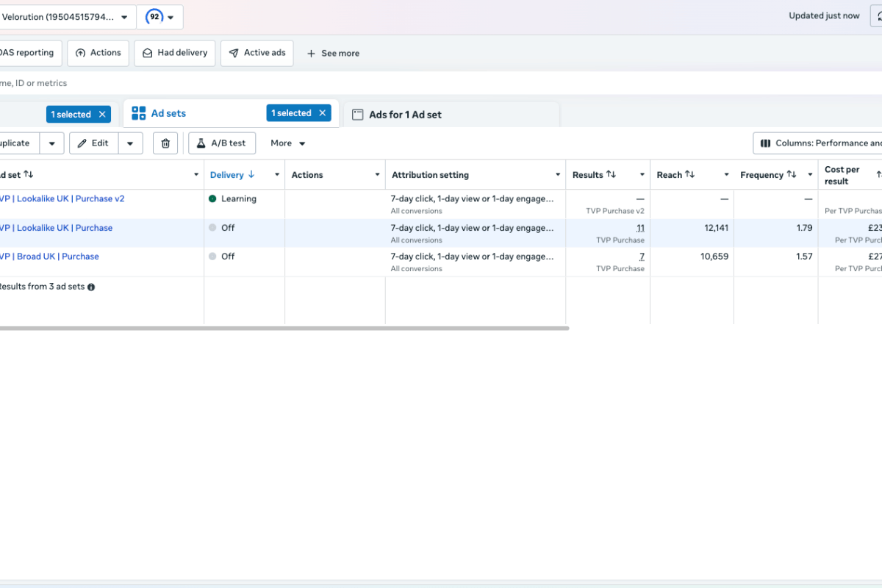Open the Ad set column options caret
Viewport: 882px width, 588px height.
point(196,175)
